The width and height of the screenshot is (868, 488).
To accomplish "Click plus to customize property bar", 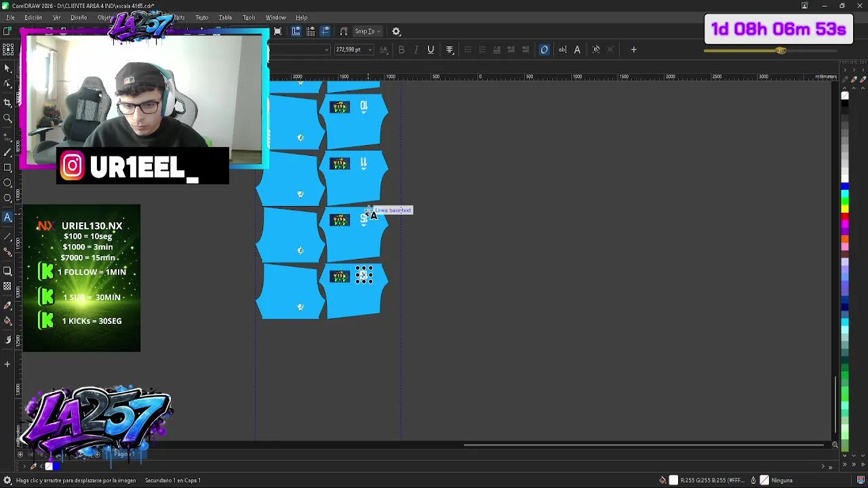I will (x=633, y=49).
